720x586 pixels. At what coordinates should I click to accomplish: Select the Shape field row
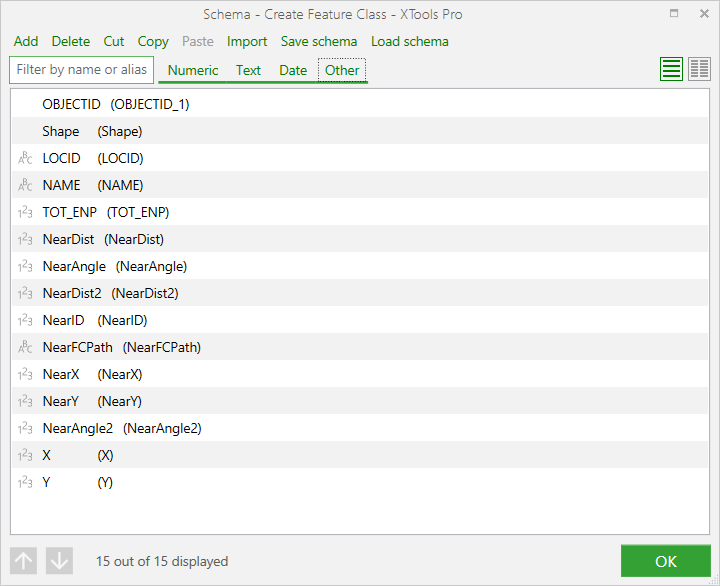(360, 131)
